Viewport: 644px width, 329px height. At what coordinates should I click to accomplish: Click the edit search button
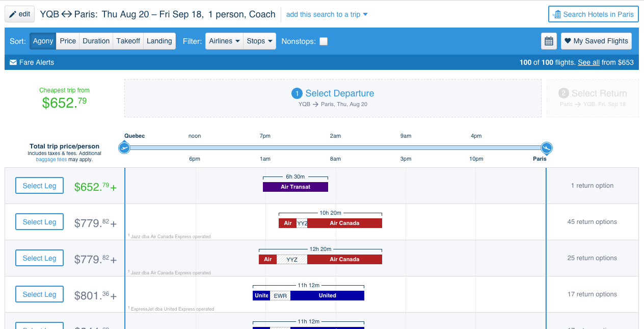point(20,14)
